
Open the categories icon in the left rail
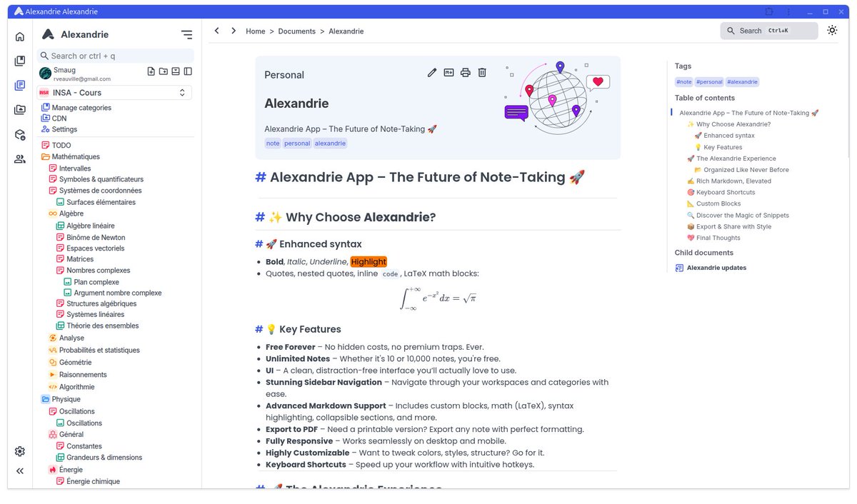[20, 61]
